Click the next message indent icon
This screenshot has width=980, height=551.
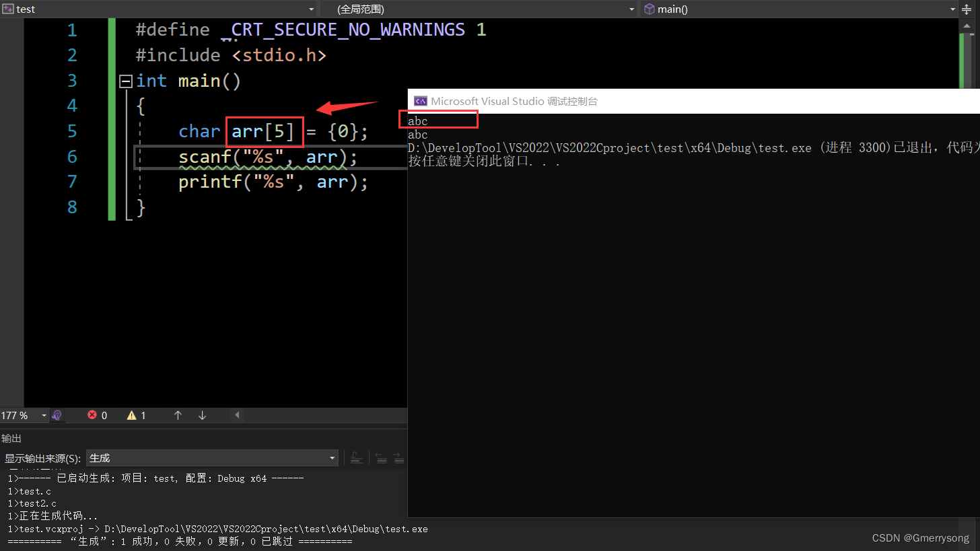tap(399, 458)
